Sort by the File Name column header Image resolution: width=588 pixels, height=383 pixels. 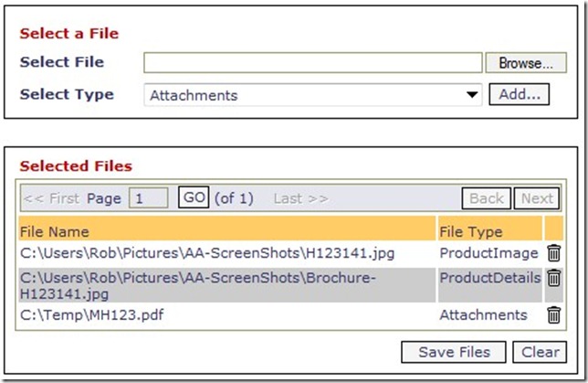tap(55, 231)
